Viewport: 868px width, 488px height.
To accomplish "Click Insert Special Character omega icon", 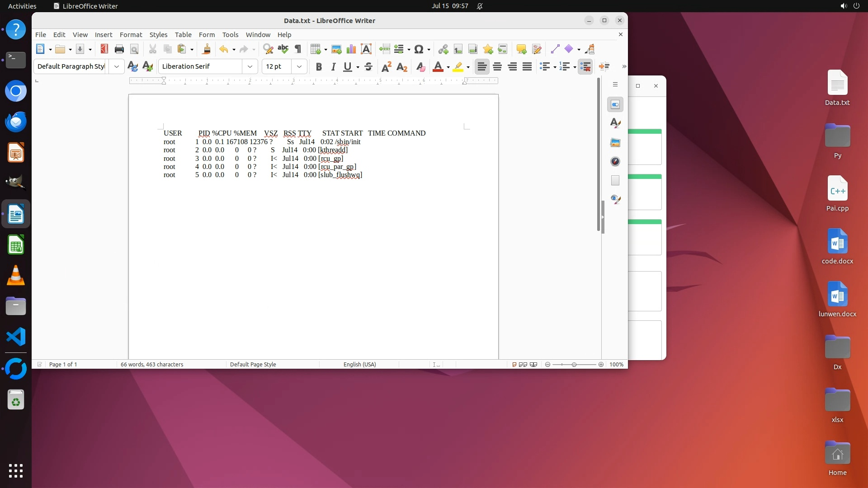I will 419,49.
